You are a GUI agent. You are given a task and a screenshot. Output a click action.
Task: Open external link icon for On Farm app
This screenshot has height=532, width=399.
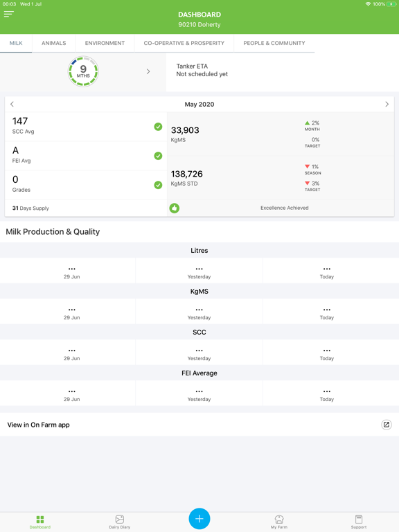tap(387, 425)
